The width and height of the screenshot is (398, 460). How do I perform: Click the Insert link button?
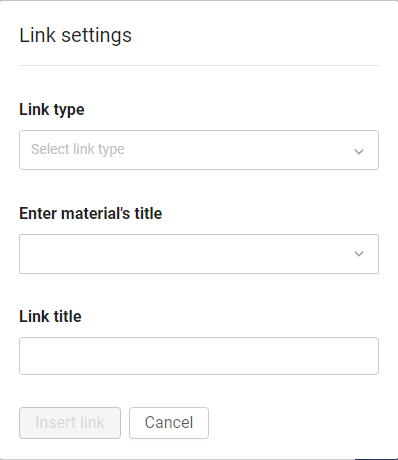(70, 423)
